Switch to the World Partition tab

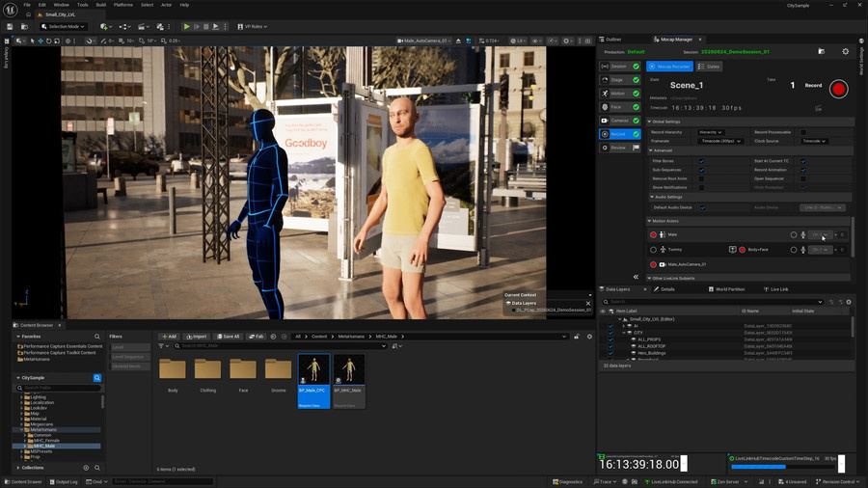[726, 289]
